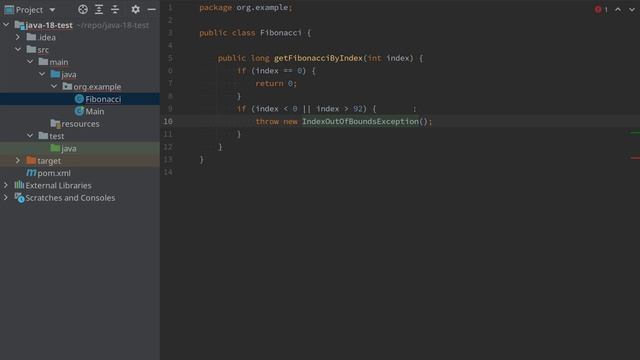
Task: Collapse the src folder
Action: [x=18, y=49]
